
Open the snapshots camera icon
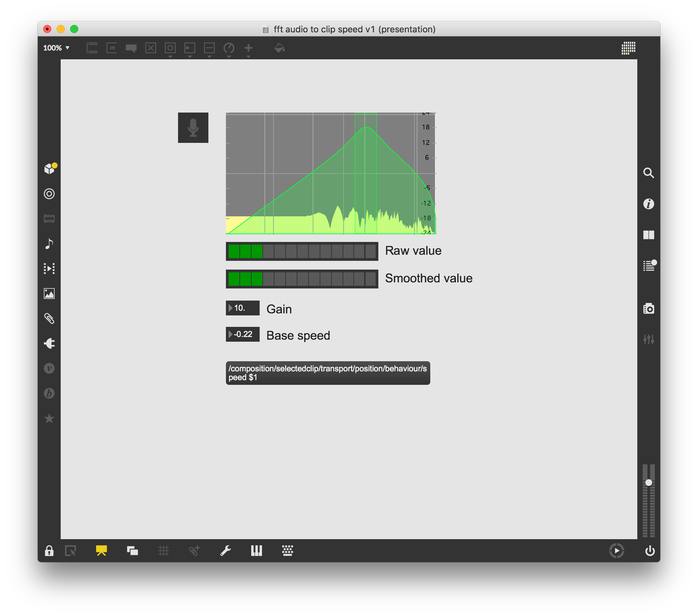tap(648, 309)
